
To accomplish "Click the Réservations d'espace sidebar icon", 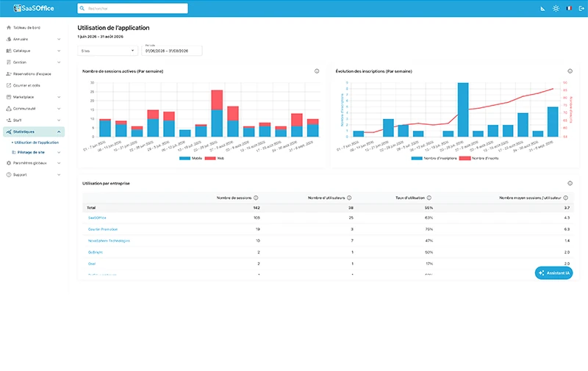I will click(x=9, y=73).
